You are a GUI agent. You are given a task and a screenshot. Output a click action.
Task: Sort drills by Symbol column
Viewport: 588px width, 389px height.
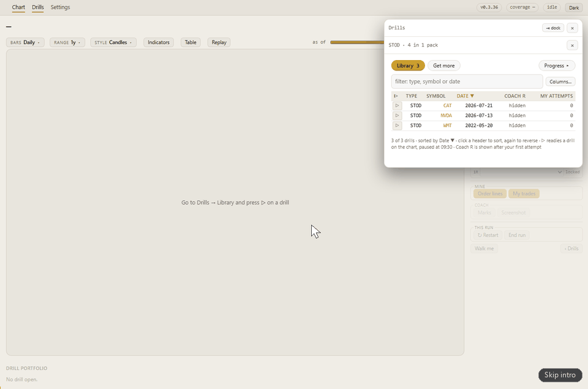[x=435, y=96]
